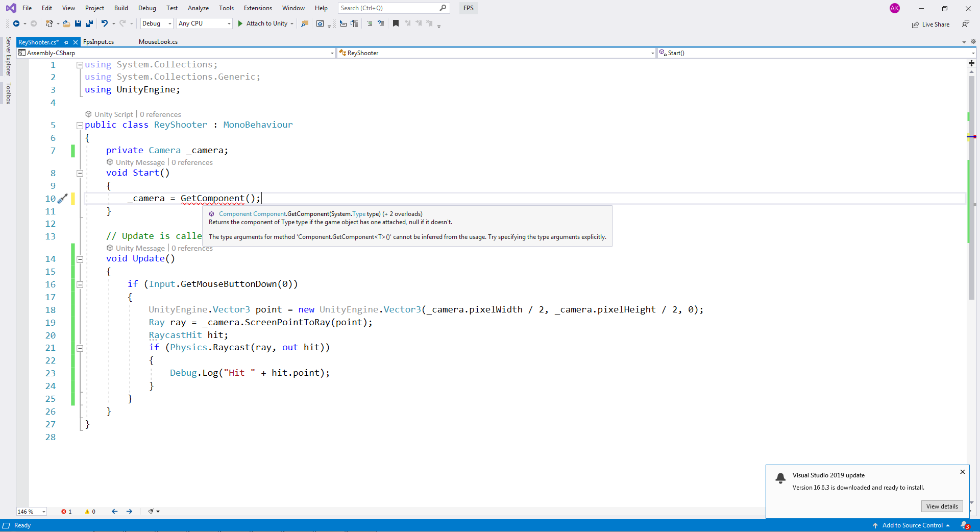Open the Server Explorer side panel tab
Image resolution: width=980 pixels, height=532 pixels.
tap(8, 56)
